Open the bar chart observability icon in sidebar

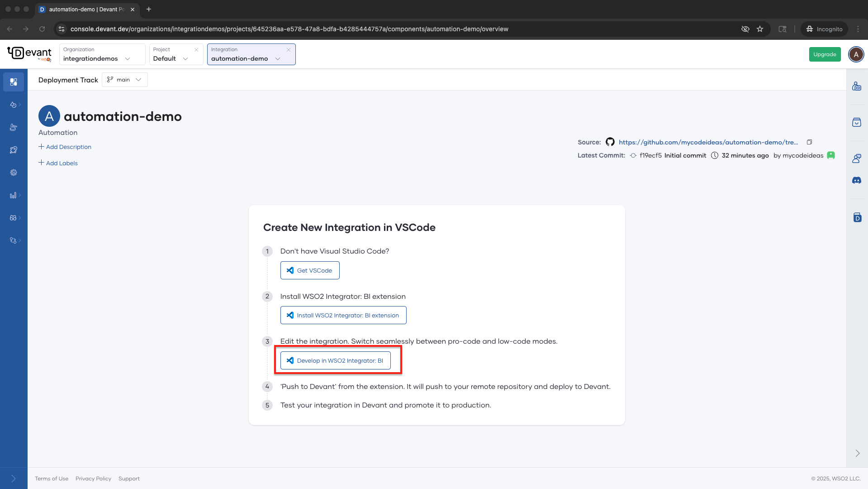[x=14, y=195]
